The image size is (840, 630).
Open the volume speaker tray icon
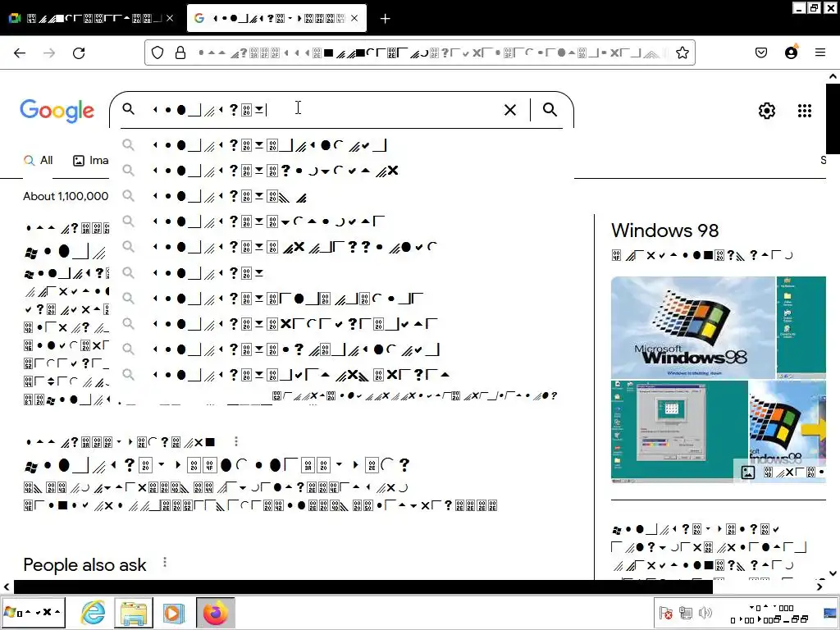click(x=705, y=613)
